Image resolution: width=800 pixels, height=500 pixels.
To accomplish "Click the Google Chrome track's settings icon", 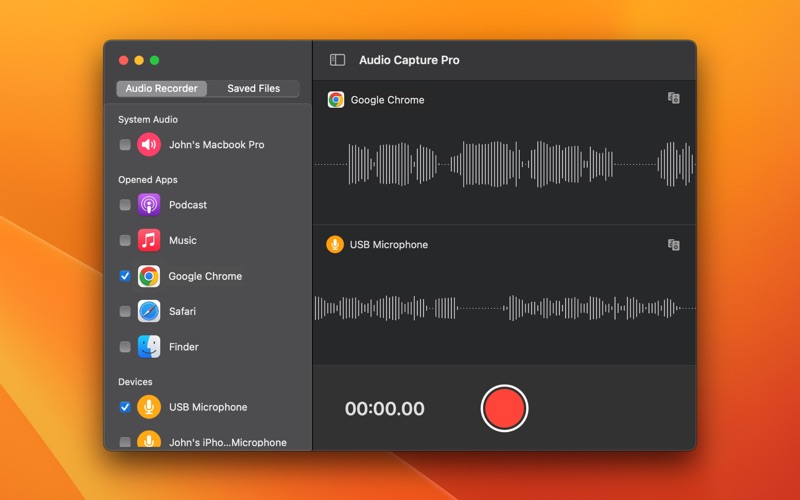I will [x=673, y=98].
